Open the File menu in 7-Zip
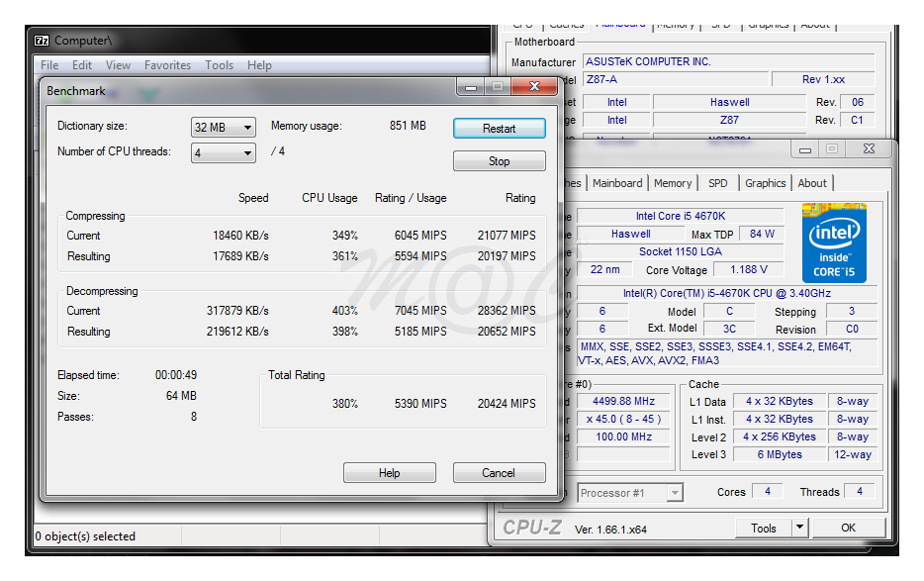 point(48,64)
